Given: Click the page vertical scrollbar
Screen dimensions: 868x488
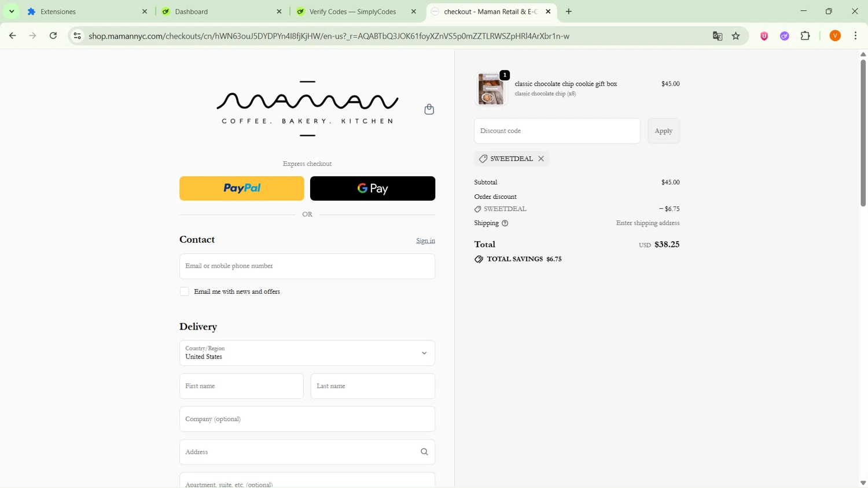Looking at the screenshot, I should (863, 132).
